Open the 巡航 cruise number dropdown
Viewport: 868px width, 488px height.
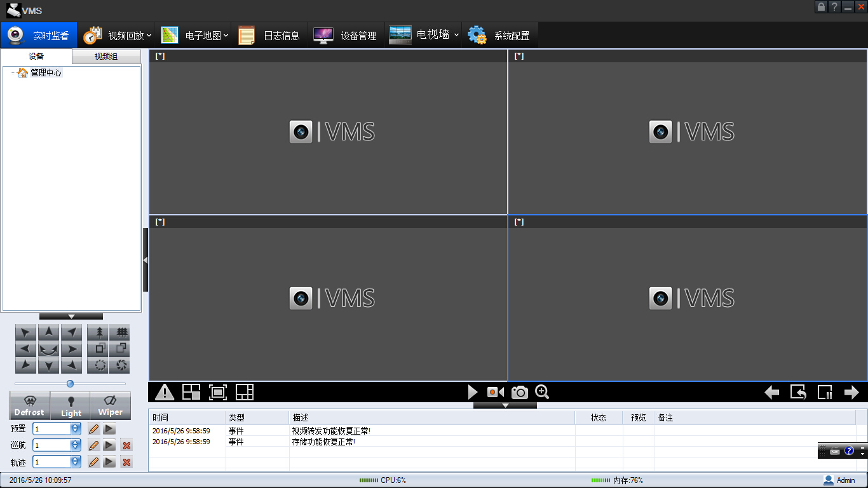76,445
